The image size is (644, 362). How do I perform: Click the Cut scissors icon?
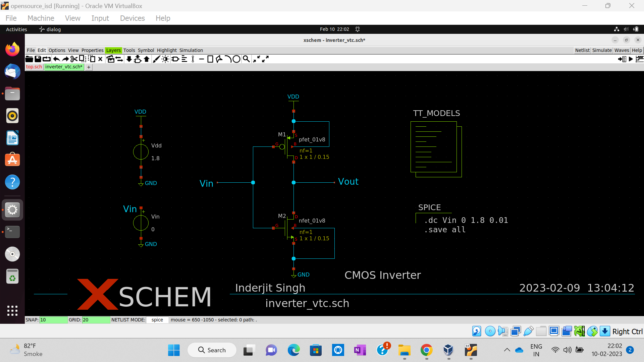click(74, 59)
